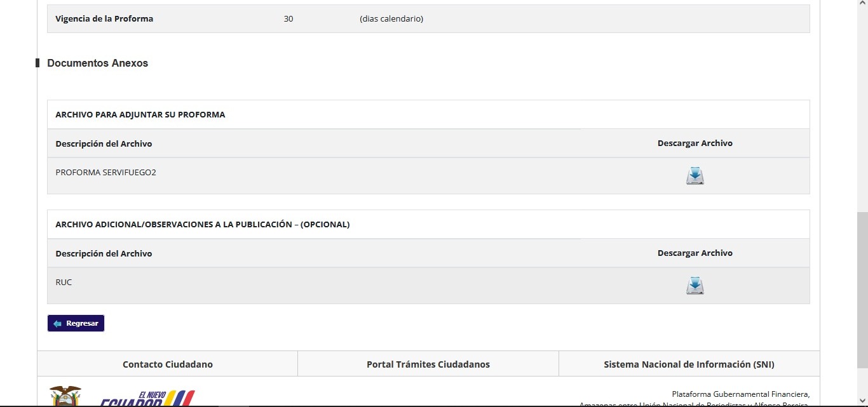Select the PROFORMA SERVIFUEGO2 description text
Viewport: 868px width, 407px height.
click(105, 172)
